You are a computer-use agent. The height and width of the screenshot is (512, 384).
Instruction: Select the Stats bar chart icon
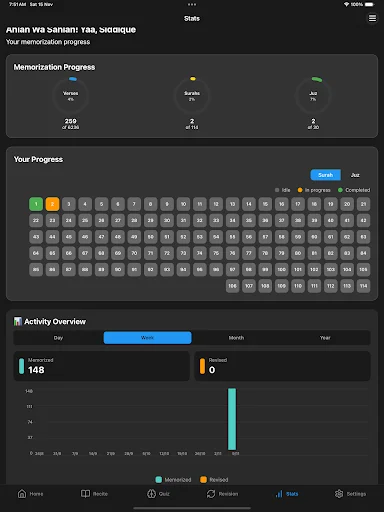coord(279,494)
